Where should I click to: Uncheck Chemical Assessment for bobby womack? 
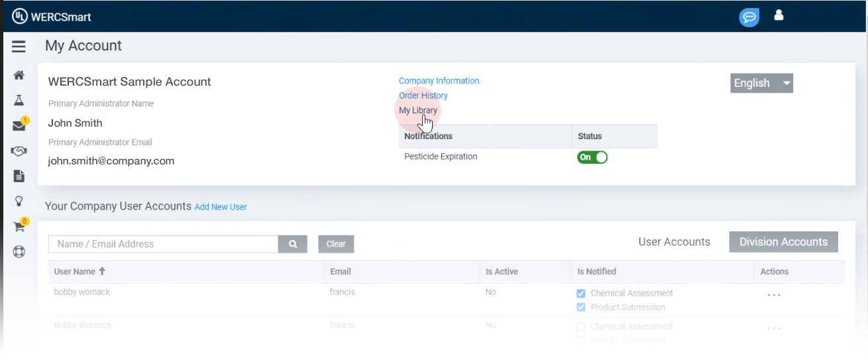[581, 293]
